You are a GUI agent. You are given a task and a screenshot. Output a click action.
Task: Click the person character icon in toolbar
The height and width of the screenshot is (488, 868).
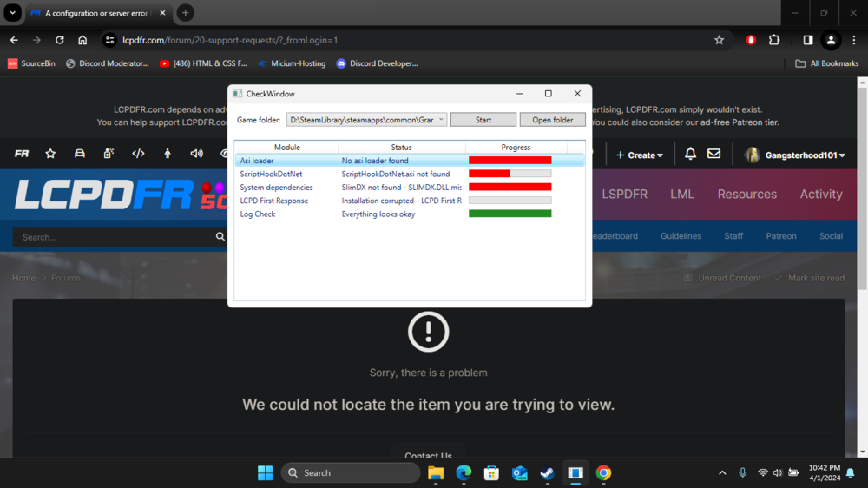coord(168,154)
